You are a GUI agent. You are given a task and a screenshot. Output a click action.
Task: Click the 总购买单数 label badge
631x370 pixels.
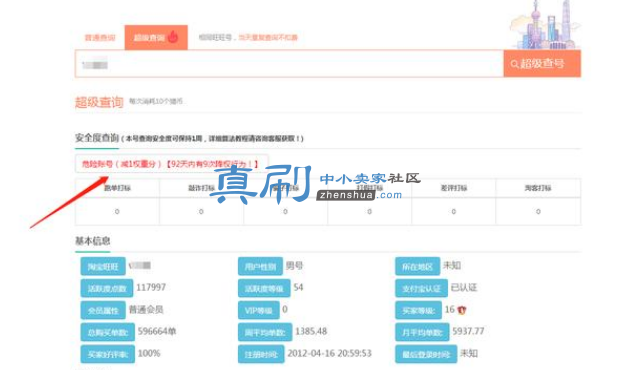click(107, 332)
